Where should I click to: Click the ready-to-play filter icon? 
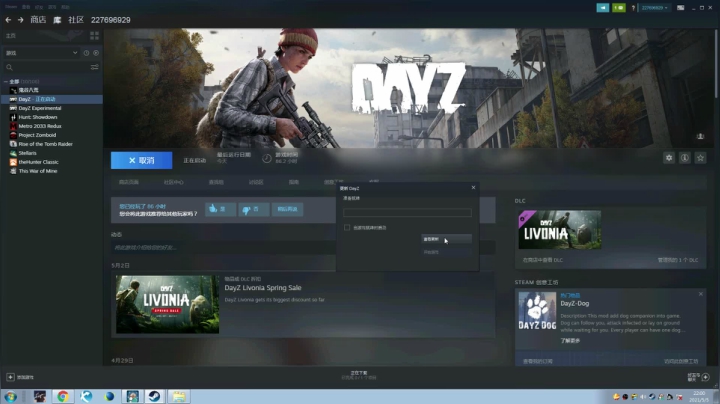pyautogui.click(x=96, y=53)
